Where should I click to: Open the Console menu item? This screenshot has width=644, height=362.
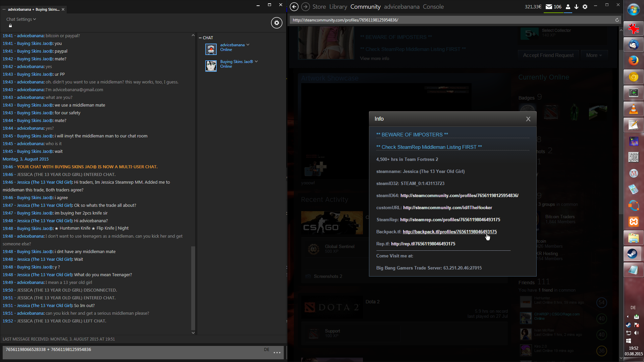click(433, 7)
